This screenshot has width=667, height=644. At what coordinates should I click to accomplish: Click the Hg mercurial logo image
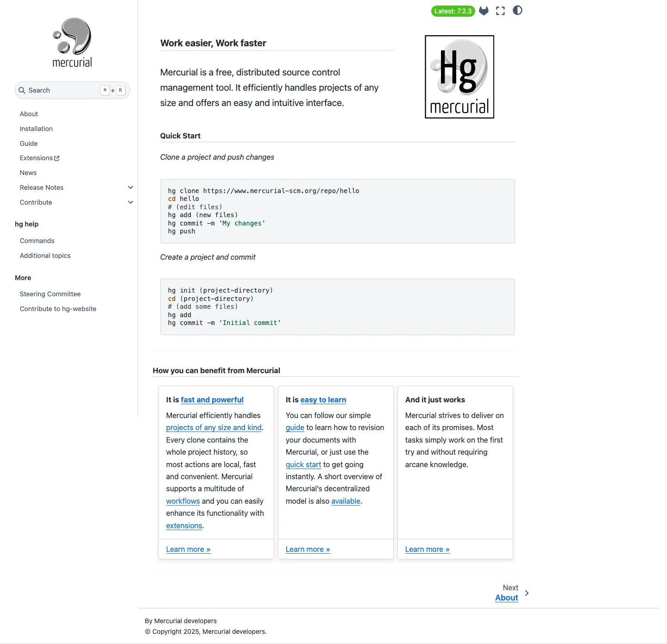(x=459, y=77)
